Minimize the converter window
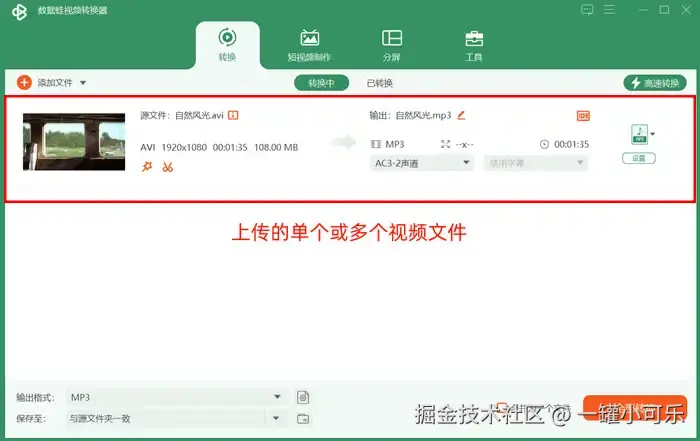 643,10
